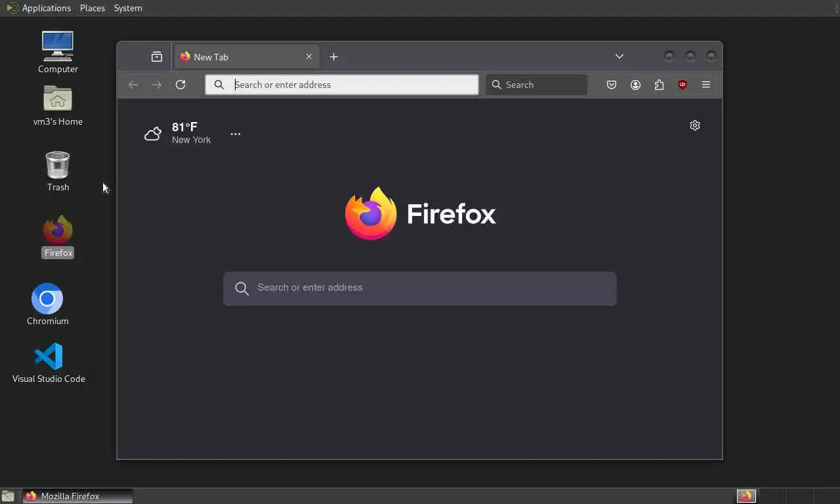Maximize the Firefox window

pyautogui.click(x=690, y=56)
